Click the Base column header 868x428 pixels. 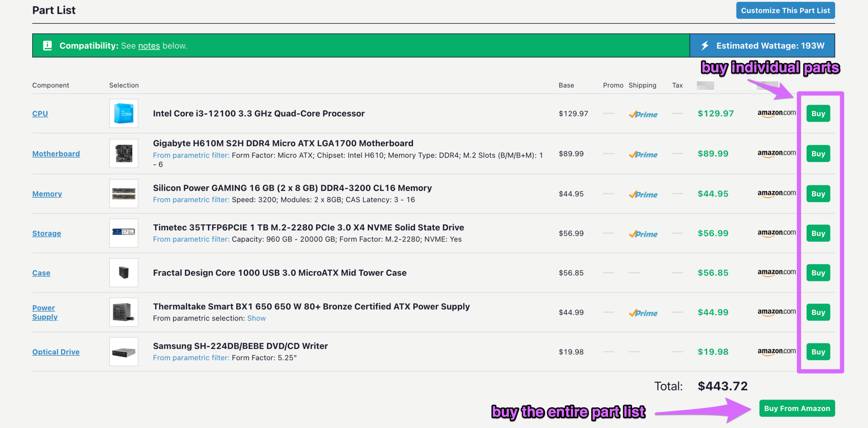(566, 85)
